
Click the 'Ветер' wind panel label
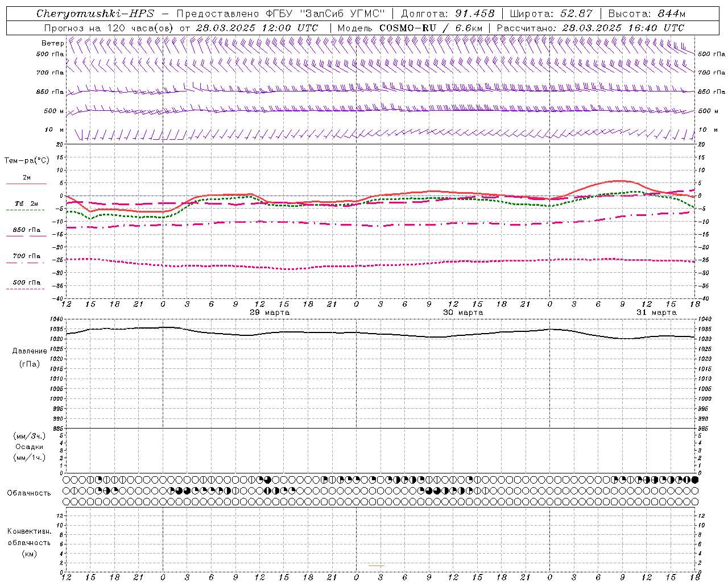coord(53,43)
